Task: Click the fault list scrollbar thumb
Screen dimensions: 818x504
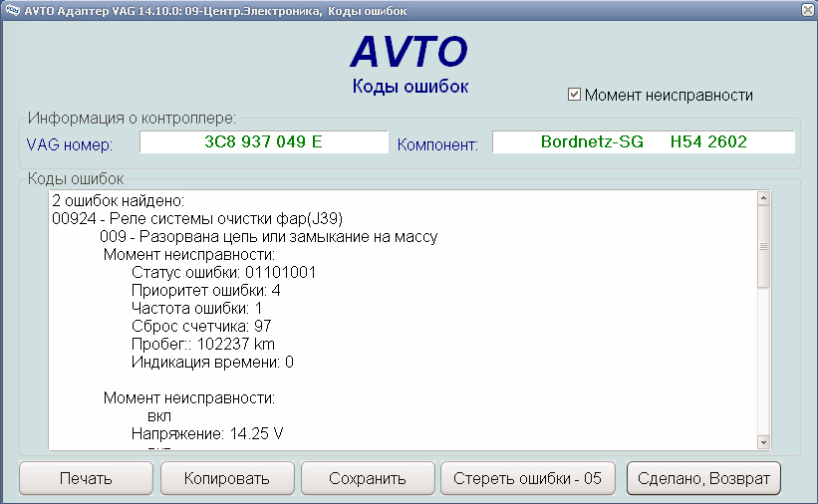Action: pyautogui.click(x=763, y=246)
